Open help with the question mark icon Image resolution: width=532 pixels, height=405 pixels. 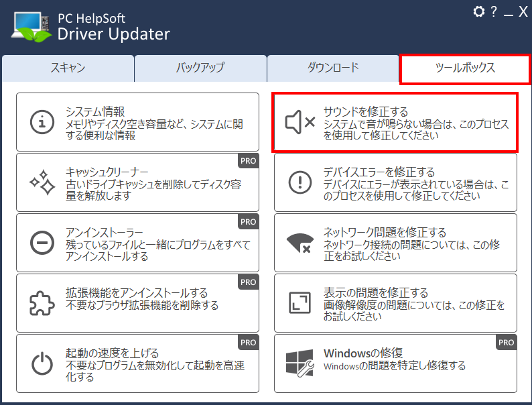[494, 11]
